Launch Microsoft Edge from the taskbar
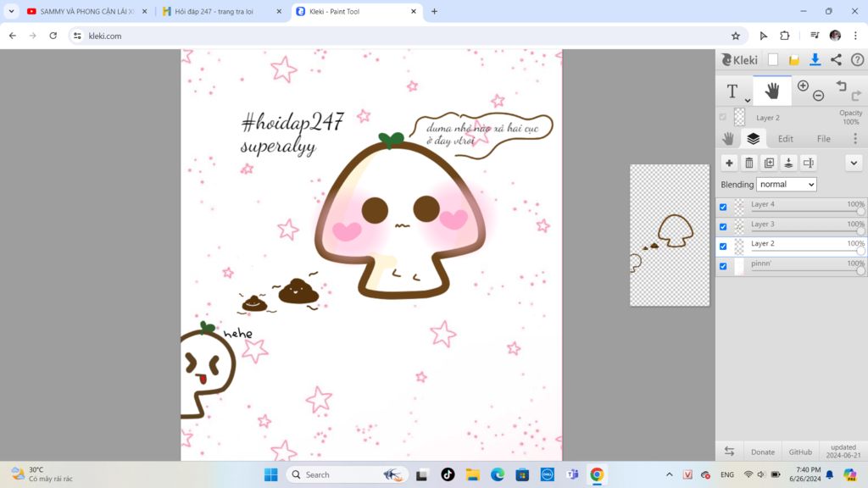The width and height of the screenshot is (868, 488). point(497,474)
